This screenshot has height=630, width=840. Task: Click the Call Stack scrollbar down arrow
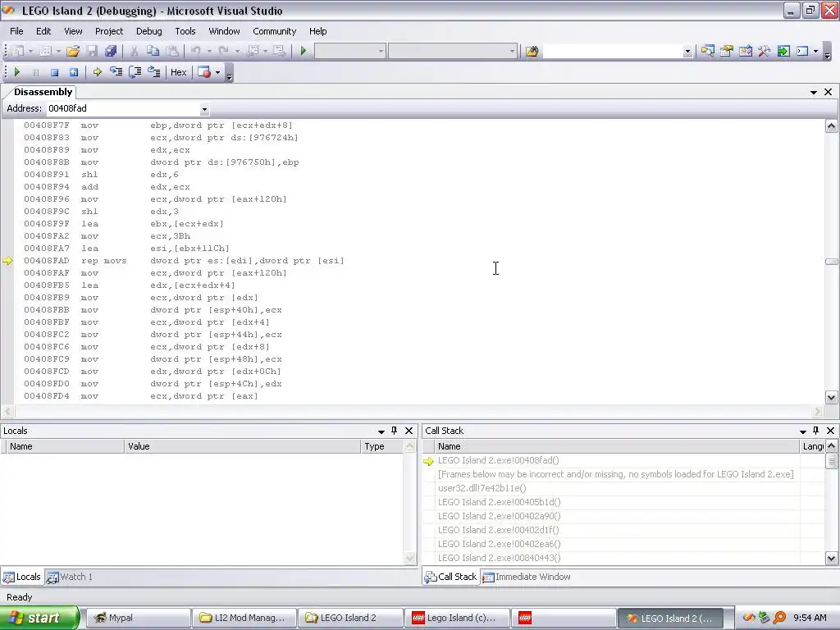click(x=832, y=558)
